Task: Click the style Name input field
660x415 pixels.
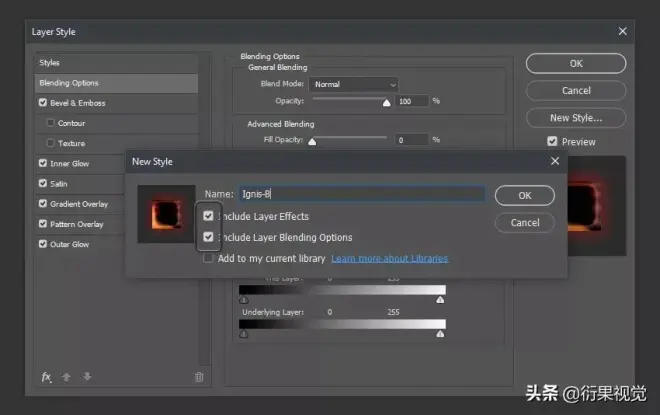Action: point(362,194)
